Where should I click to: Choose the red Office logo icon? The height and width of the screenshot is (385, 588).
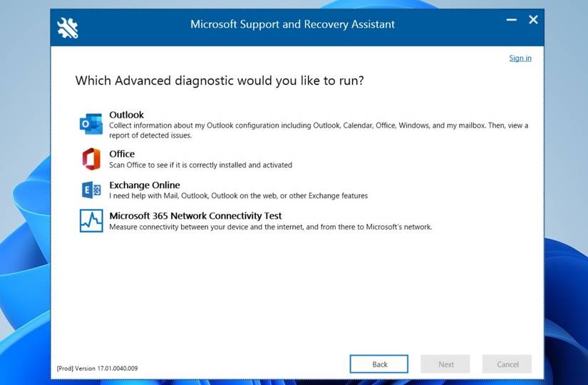[91, 159]
